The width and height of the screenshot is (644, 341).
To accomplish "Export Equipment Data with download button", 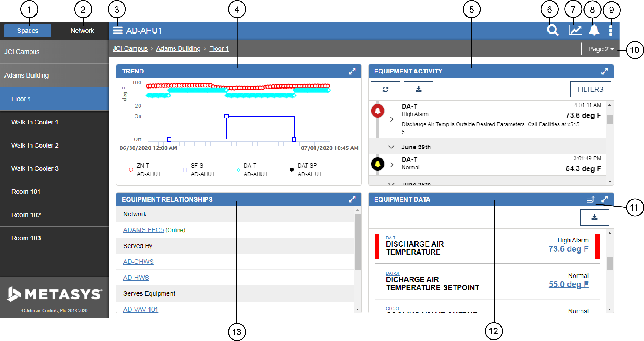I will (x=594, y=217).
